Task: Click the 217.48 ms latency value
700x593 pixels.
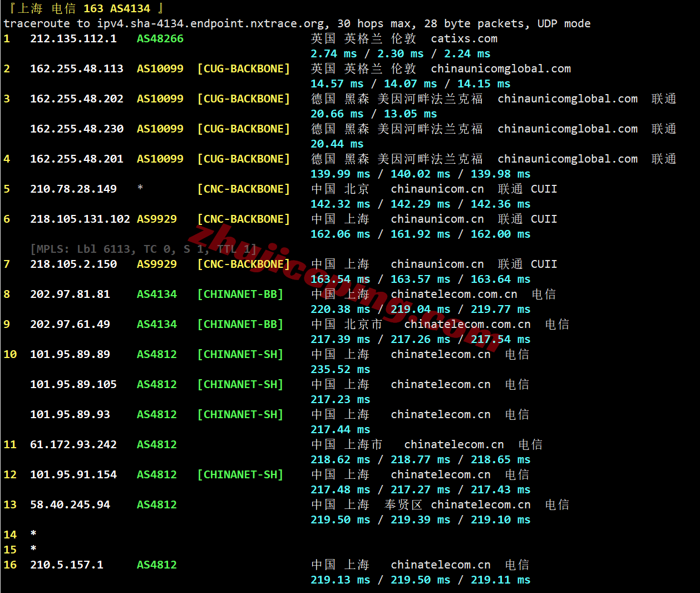Action: pyautogui.click(x=341, y=489)
